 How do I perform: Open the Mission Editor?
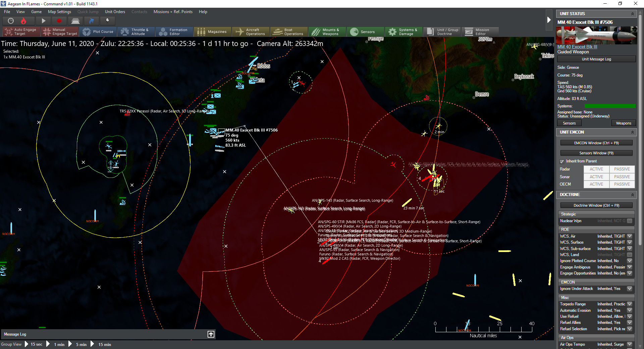480,31
